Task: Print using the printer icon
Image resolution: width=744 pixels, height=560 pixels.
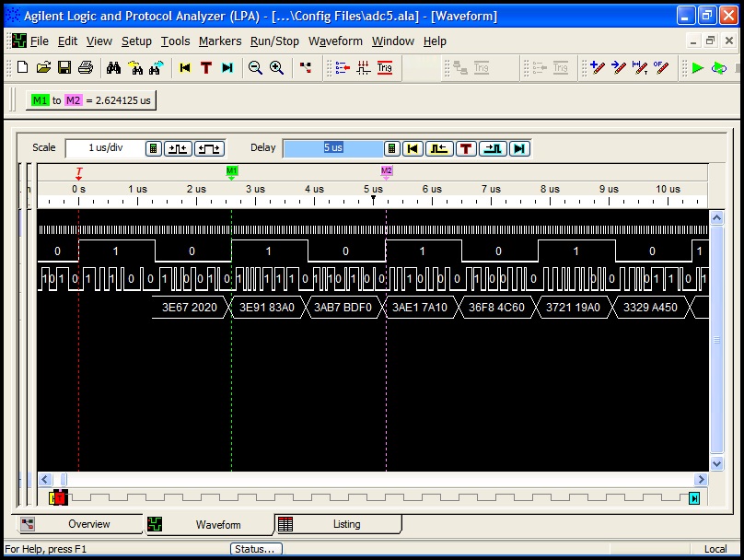Action: click(x=86, y=67)
